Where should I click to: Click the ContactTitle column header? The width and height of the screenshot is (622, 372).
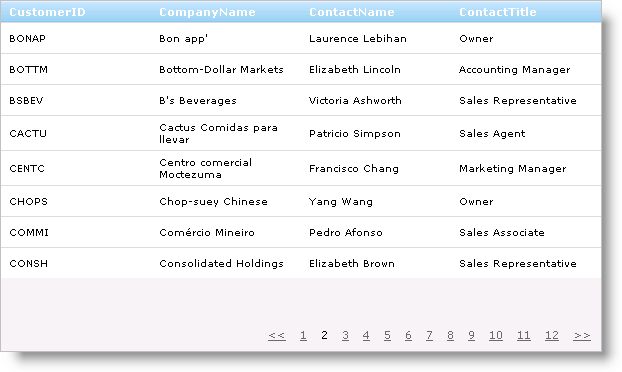tap(497, 12)
